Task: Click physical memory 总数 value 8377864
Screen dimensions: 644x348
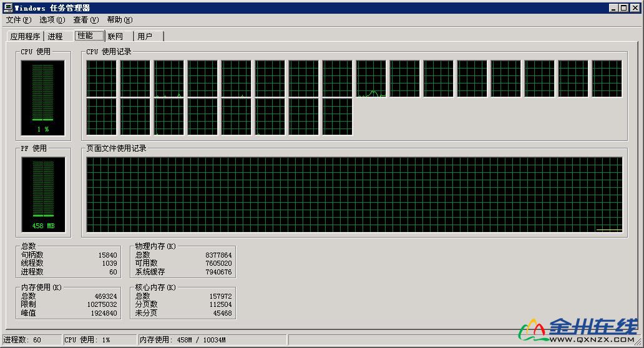Action: point(218,255)
